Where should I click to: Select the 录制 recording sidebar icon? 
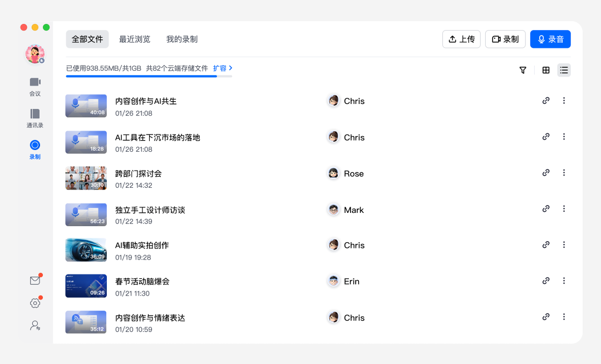click(35, 149)
